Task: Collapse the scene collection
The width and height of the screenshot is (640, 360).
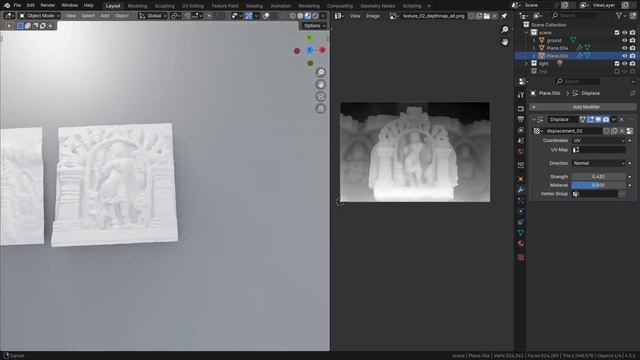Action: (x=526, y=33)
